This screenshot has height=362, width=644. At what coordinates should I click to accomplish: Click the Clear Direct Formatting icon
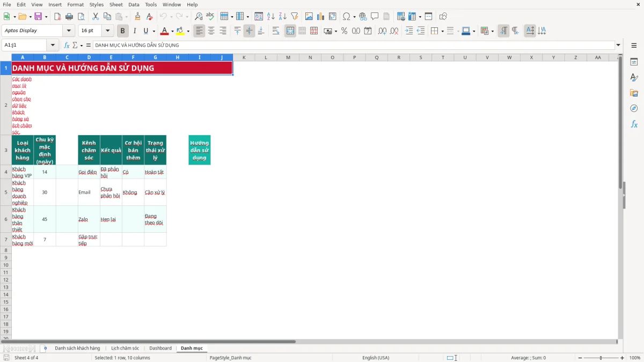(150, 17)
